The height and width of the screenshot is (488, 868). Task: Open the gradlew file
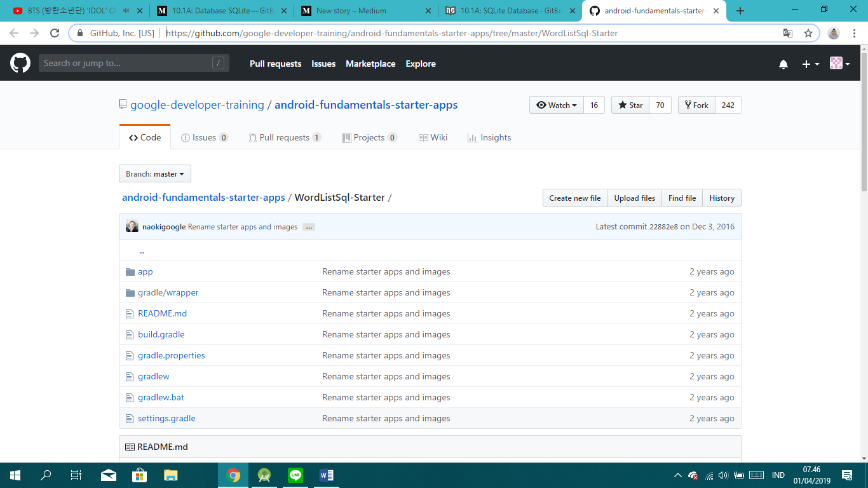pyautogui.click(x=153, y=376)
